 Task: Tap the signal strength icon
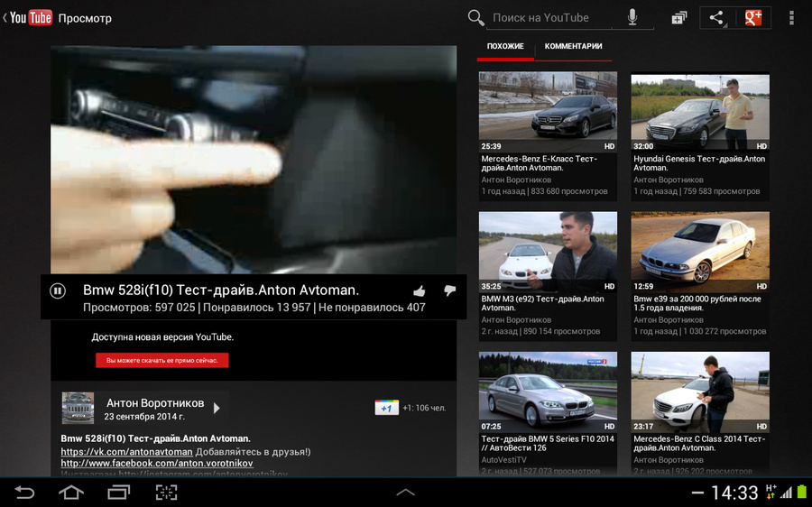click(x=786, y=493)
